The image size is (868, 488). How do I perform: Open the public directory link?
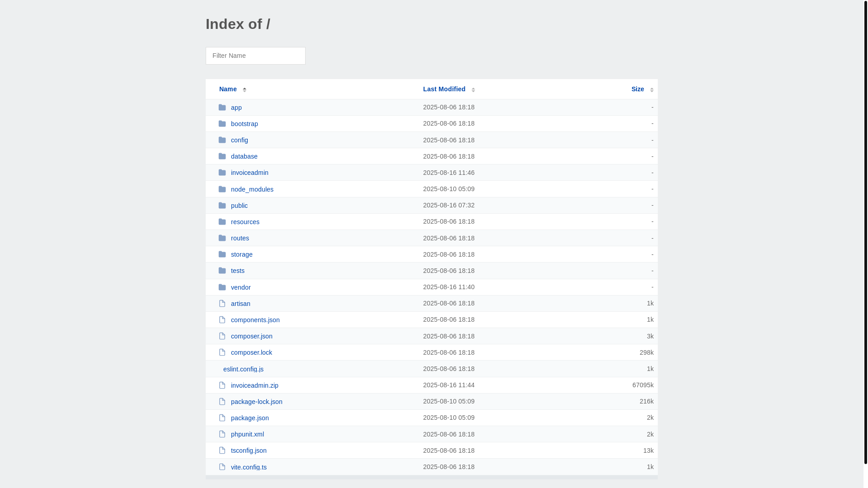pos(239,206)
